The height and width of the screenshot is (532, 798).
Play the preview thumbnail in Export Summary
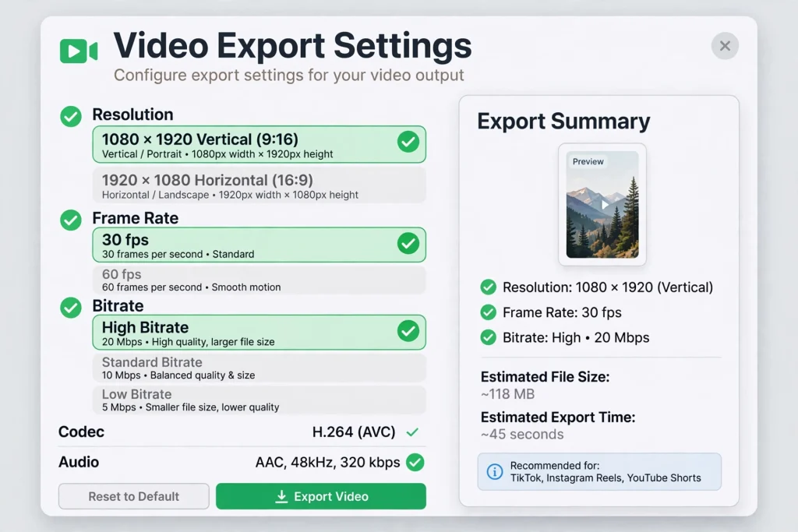(604, 205)
